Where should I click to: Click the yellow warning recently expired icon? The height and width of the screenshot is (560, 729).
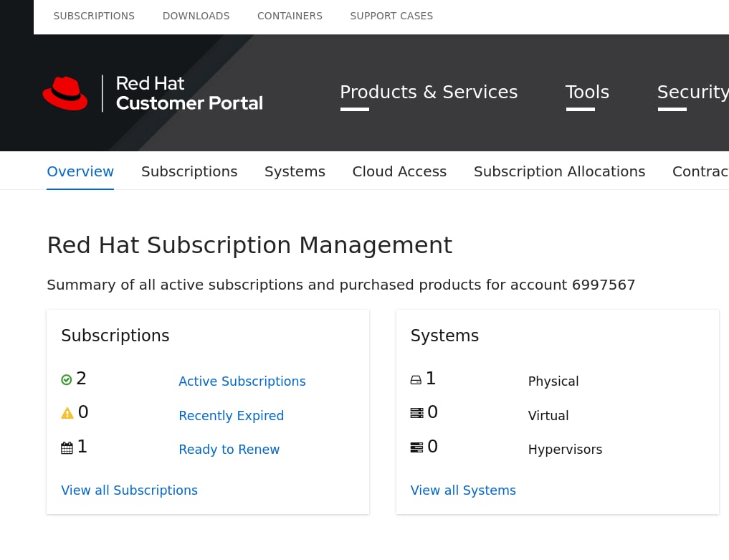point(67,413)
